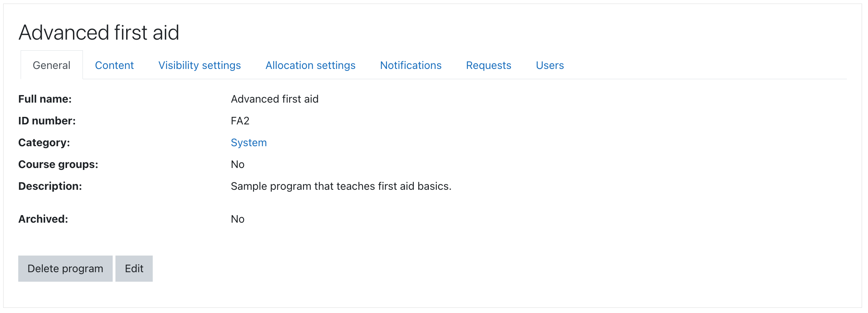Click the Edit button
Screen dimensions: 868x313
coord(134,269)
